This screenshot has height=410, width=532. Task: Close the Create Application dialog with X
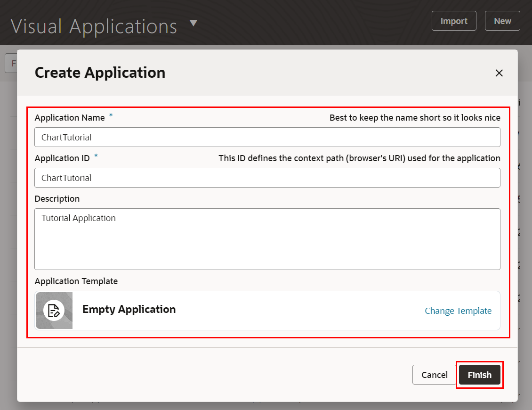[499, 73]
